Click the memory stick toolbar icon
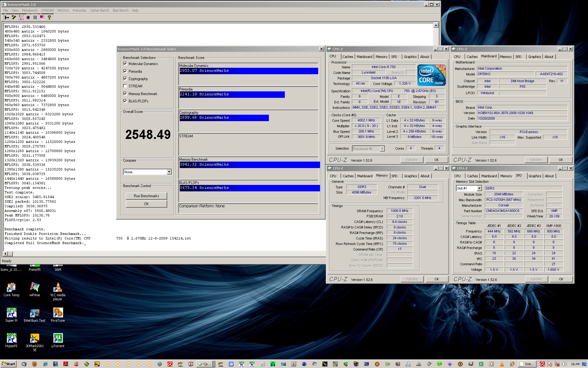588x368 pixels. pos(14,17)
